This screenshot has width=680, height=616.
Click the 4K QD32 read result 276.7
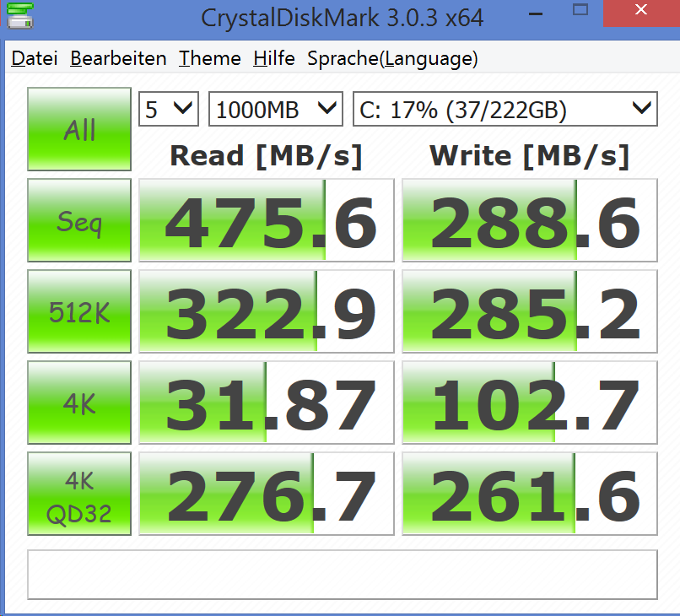(267, 494)
